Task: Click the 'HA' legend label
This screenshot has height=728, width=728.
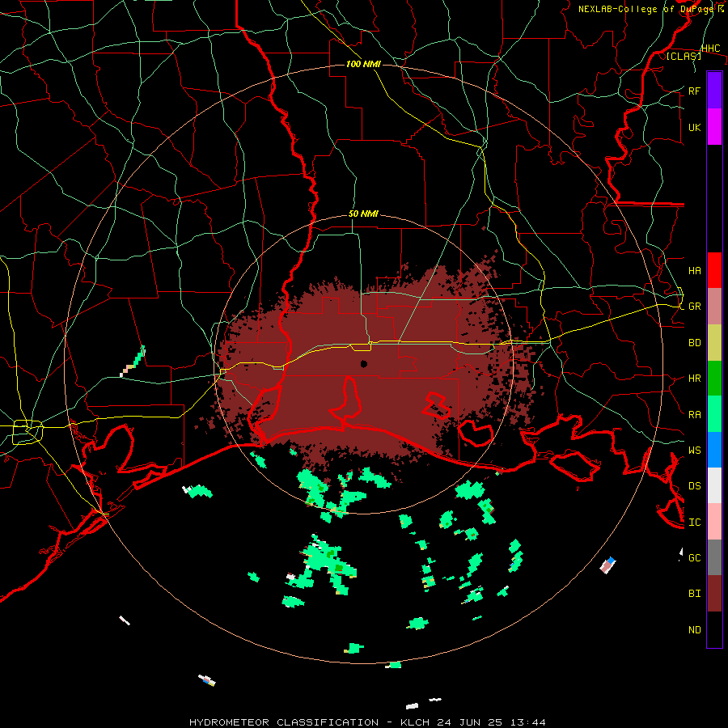Action: (x=694, y=270)
